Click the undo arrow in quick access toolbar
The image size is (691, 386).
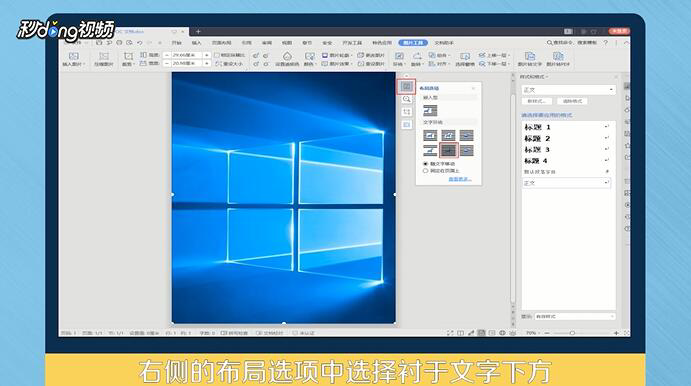140,43
